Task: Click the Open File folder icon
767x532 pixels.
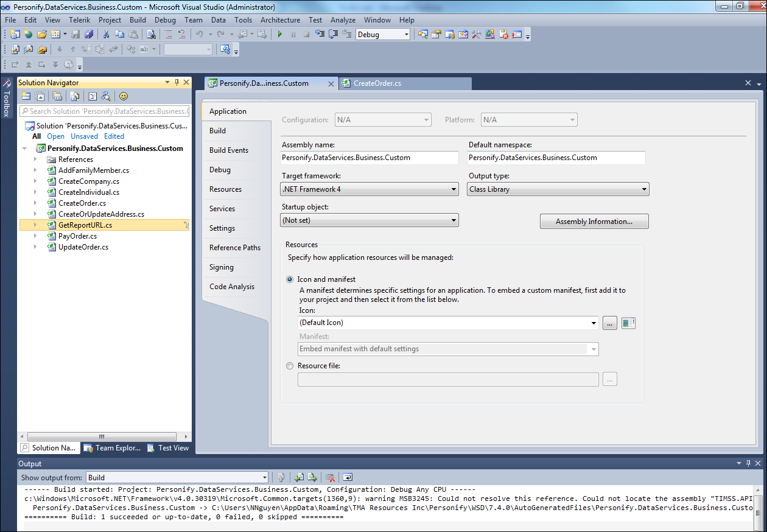Action: (x=42, y=35)
